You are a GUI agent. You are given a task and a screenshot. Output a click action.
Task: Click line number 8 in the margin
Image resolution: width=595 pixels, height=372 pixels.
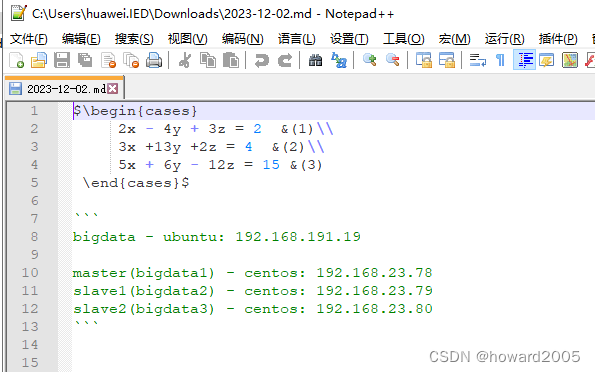coord(34,236)
